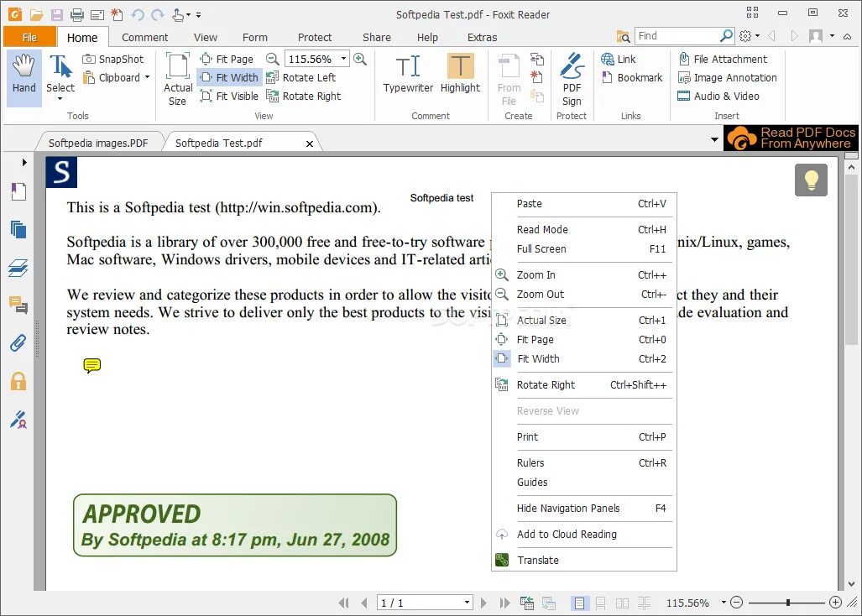This screenshot has width=862, height=616.
Task: Click the Save floppy disk icon
Action: click(x=56, y=15)
